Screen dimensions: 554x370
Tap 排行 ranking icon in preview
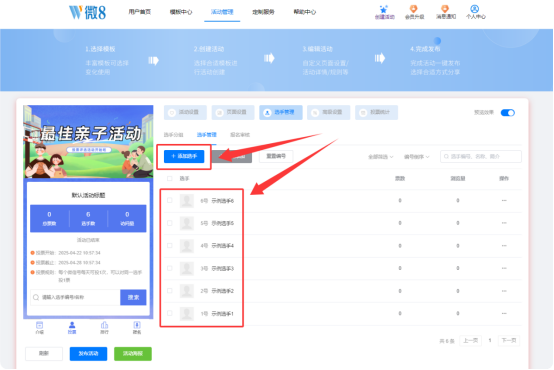tap(104, 325)
